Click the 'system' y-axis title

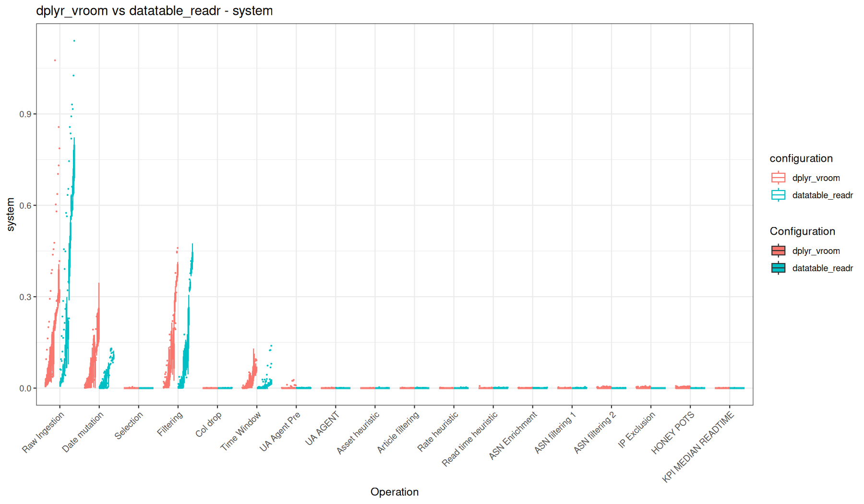click(x=11, y=215)
